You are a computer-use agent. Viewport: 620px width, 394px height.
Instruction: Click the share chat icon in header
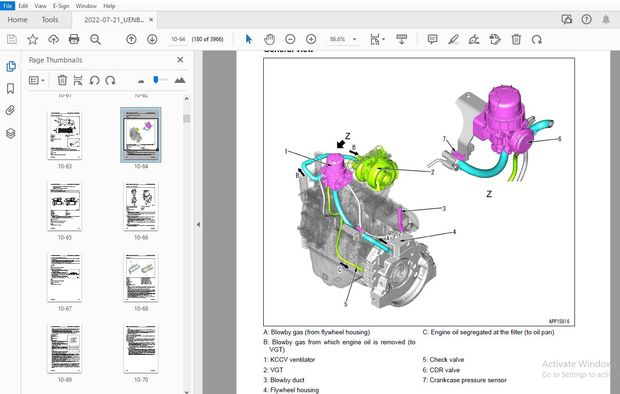pyautogui.click(x=567, y=19)
